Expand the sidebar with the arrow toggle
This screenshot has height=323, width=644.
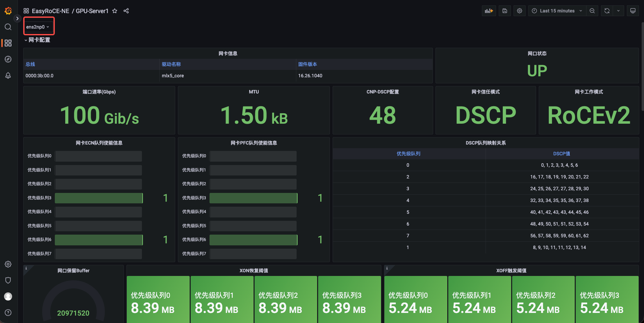(17, 18)
